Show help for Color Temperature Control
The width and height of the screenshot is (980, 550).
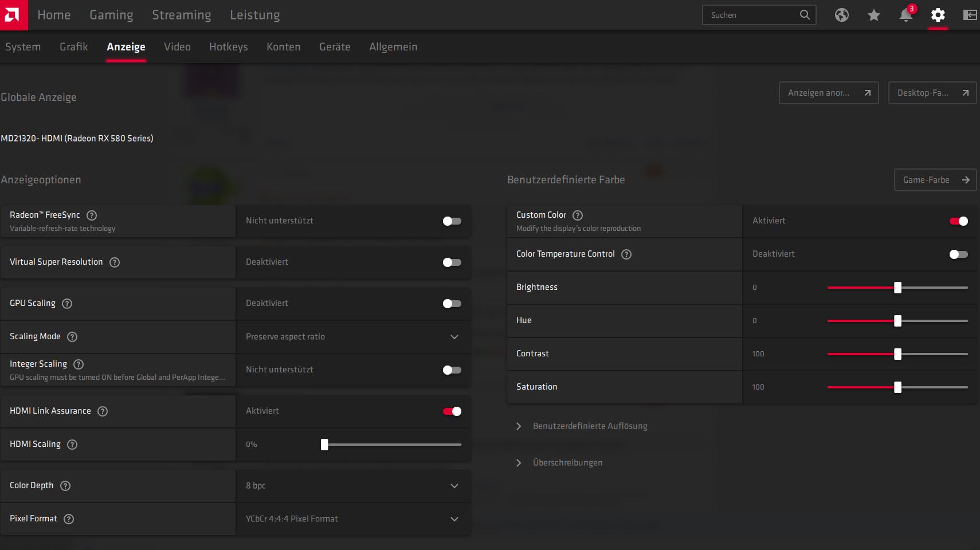626,254
